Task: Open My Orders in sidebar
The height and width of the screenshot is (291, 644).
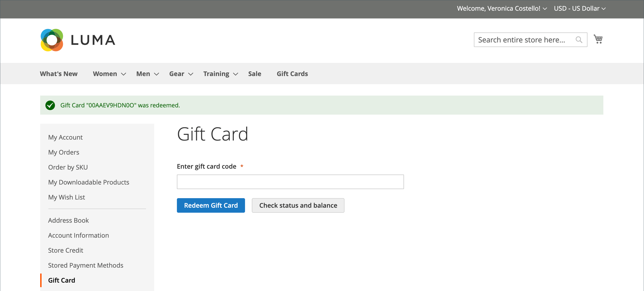Action: [64, 152]
